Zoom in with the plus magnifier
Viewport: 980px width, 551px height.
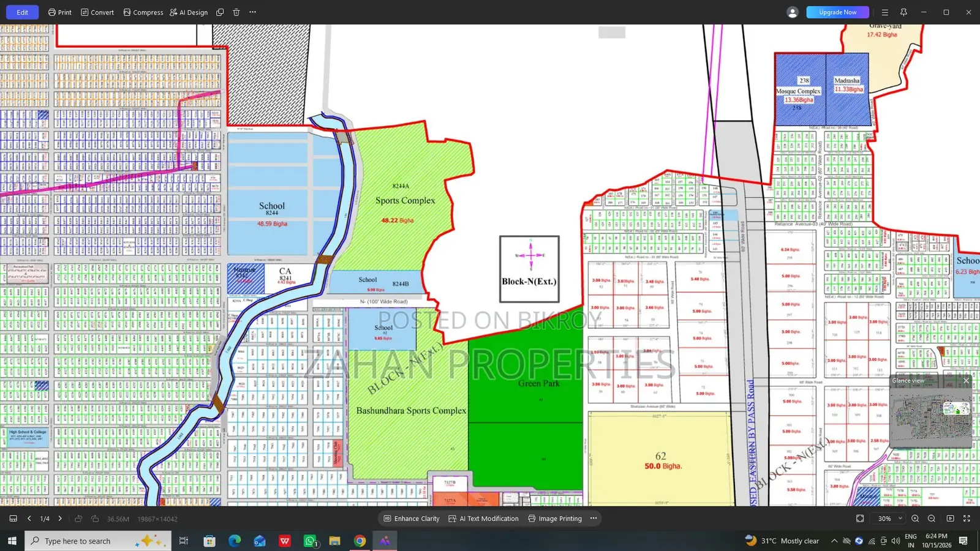click(x=915, y=519)
